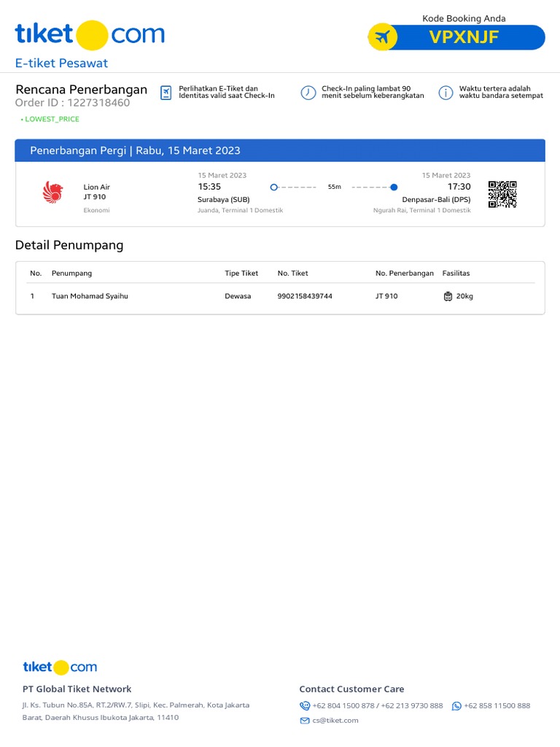The image size is (560, 747).
Task: Click the booking code VPXNJF badge
Action: (464, 37)
